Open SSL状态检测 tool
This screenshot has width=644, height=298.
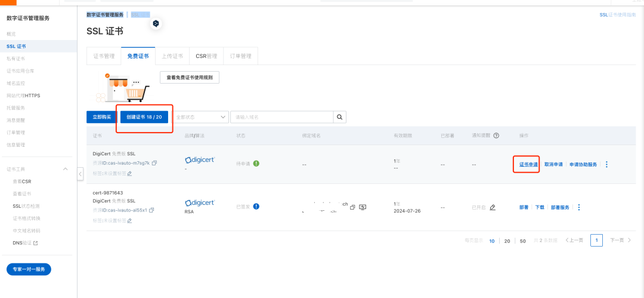coord(26,206)
